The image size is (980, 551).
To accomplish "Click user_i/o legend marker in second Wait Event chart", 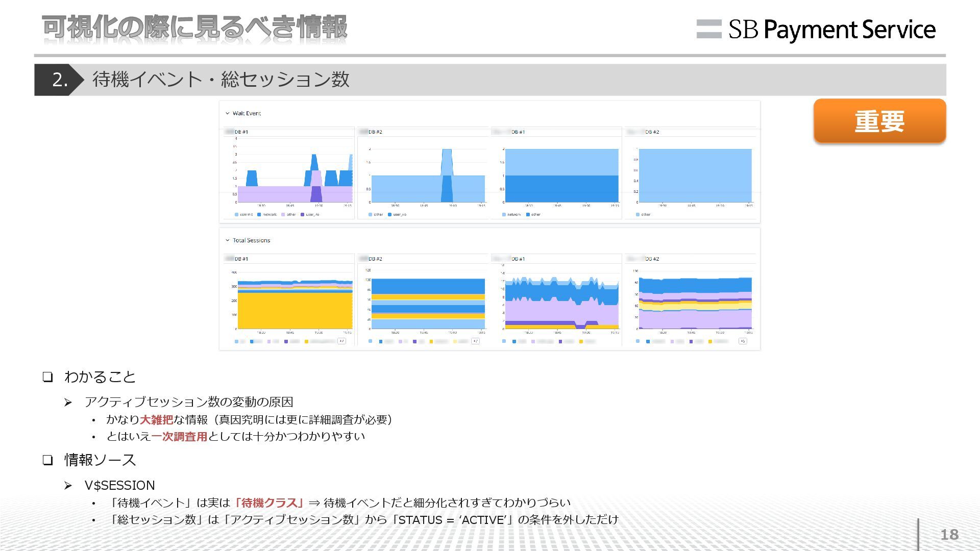I will click(x=390, y=215).
